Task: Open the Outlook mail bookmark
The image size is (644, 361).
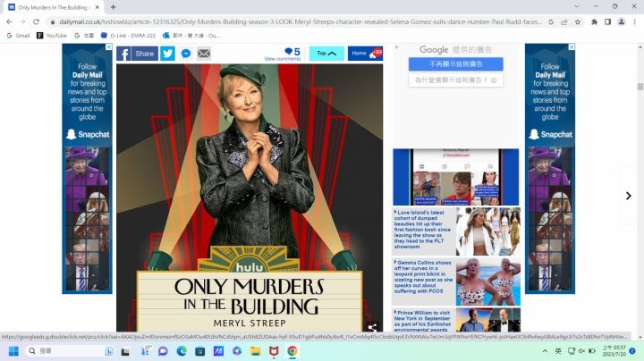Action: coord(191,36)
